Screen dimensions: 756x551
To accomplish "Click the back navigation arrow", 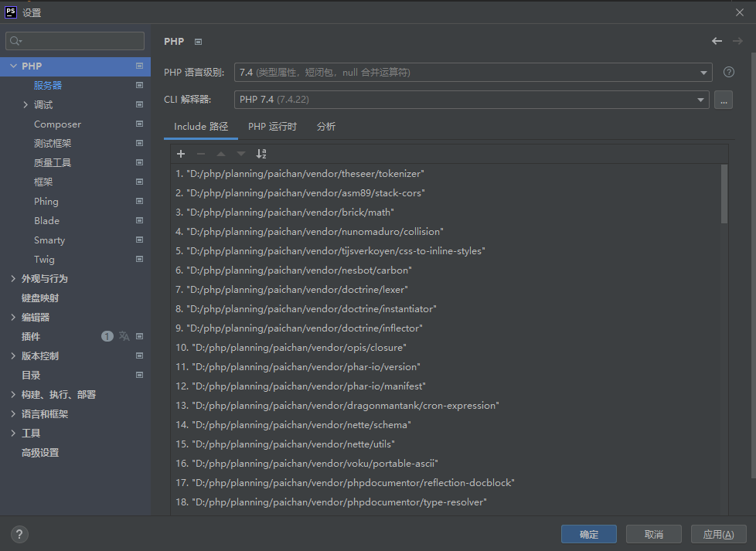I will tap(717, 41).
